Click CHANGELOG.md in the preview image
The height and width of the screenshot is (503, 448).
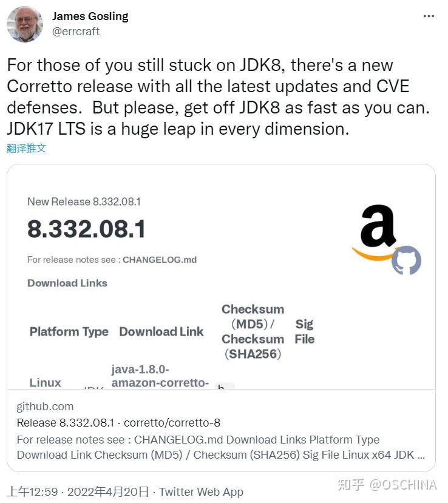(160, 260)
